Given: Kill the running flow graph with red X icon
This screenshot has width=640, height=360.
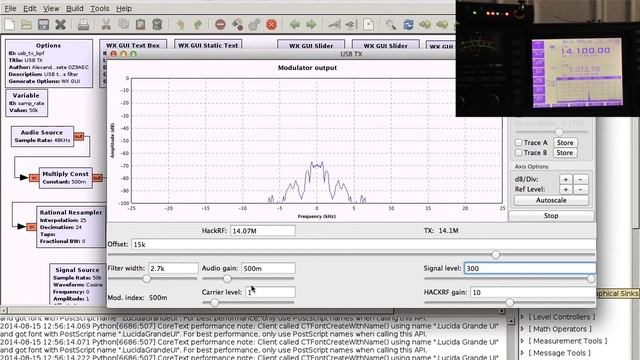Looking at the screenshot, I should pyautogui.click(x=271, y=24).
